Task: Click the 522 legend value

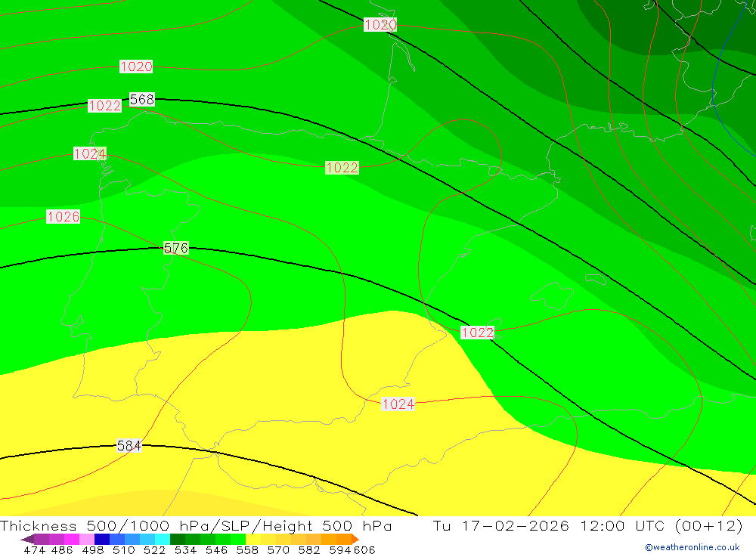Action: [x=154, y=549]
